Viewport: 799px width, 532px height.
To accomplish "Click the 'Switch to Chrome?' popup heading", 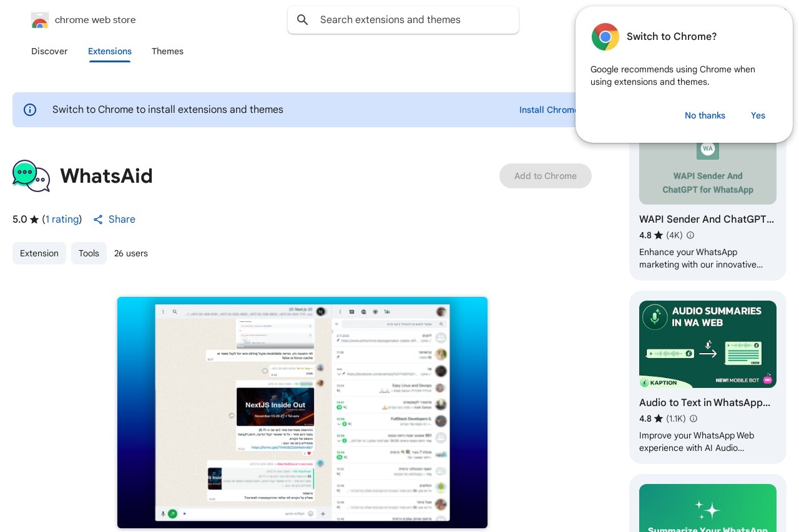I will click(x=672, y=37).
